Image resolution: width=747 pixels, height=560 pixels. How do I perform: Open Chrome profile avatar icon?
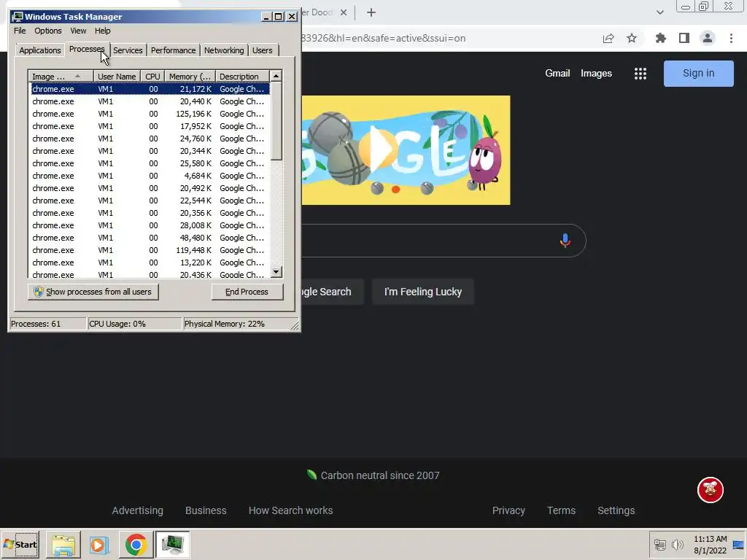tap(708, 38)
